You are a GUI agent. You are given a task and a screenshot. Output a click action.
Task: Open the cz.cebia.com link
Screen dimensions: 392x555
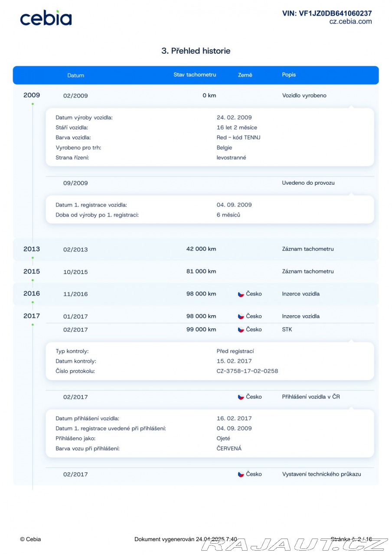pyautogui.click(x=350, y=22)
